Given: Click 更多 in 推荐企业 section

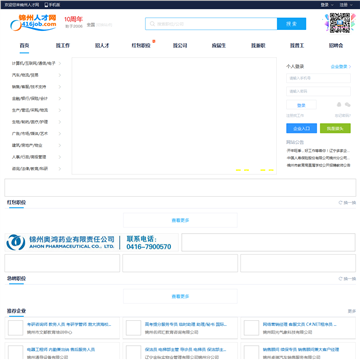Looking at the screenshot, I should [352, 311].
